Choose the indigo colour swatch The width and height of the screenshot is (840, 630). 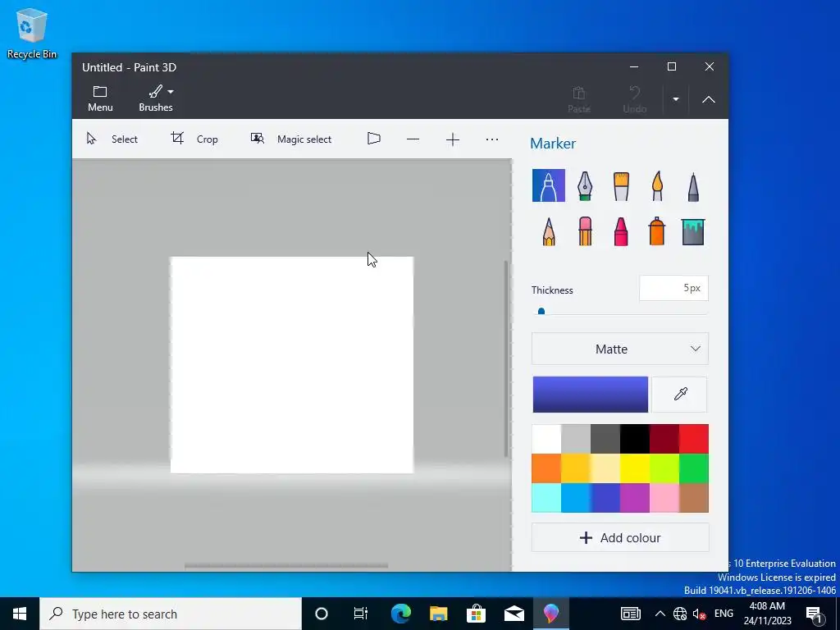click(x=605, y=498)
